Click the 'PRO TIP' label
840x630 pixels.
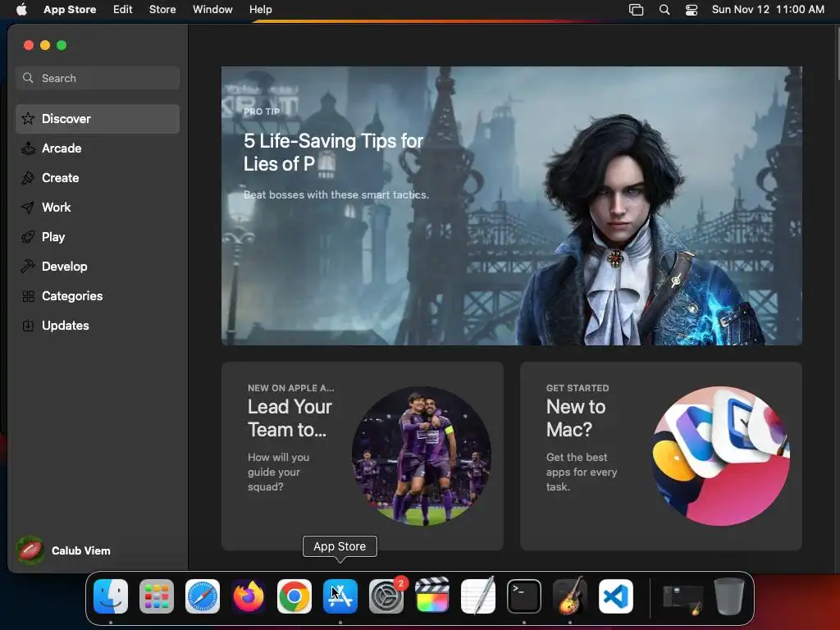(262, 112)
